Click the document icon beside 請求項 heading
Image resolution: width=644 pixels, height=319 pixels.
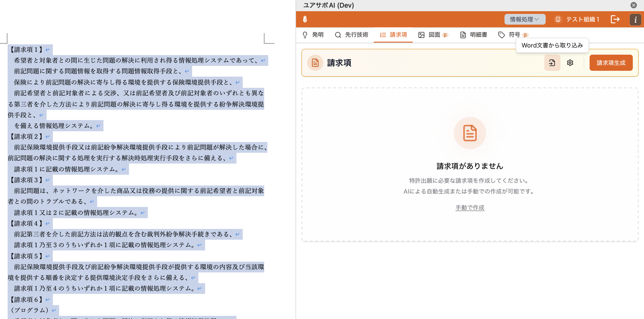315,63
